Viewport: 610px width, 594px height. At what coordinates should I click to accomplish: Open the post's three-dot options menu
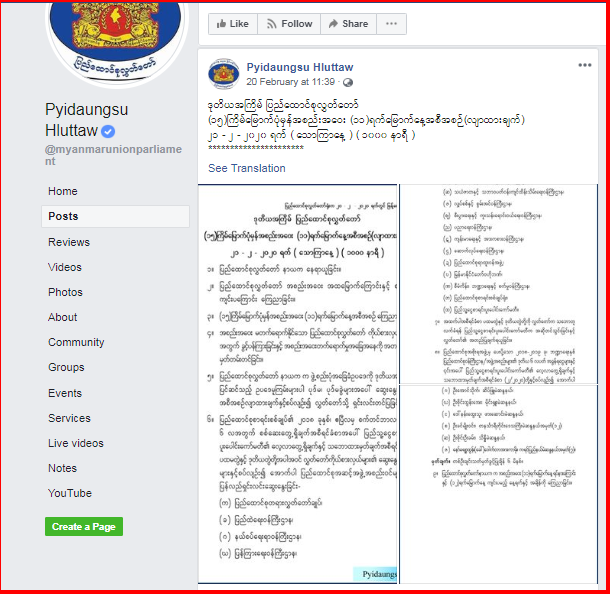pyautogui.click(x=585, y=65)
